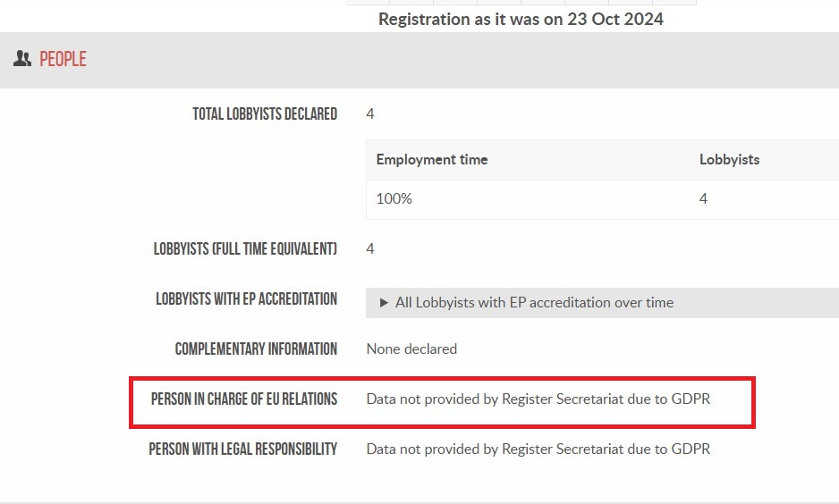Expand the EP accreditation disclosure triangle
Viewport: 839px width, 504px height.
[383, 303]
